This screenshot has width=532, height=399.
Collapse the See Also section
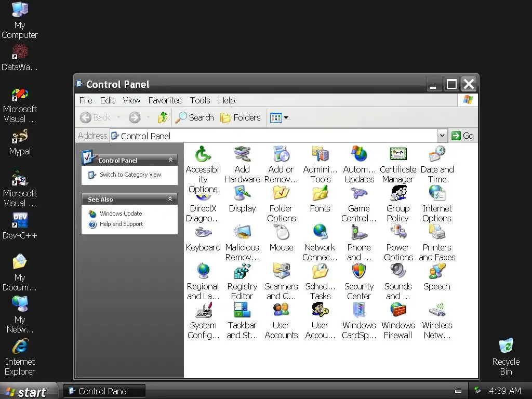point(170,199)
